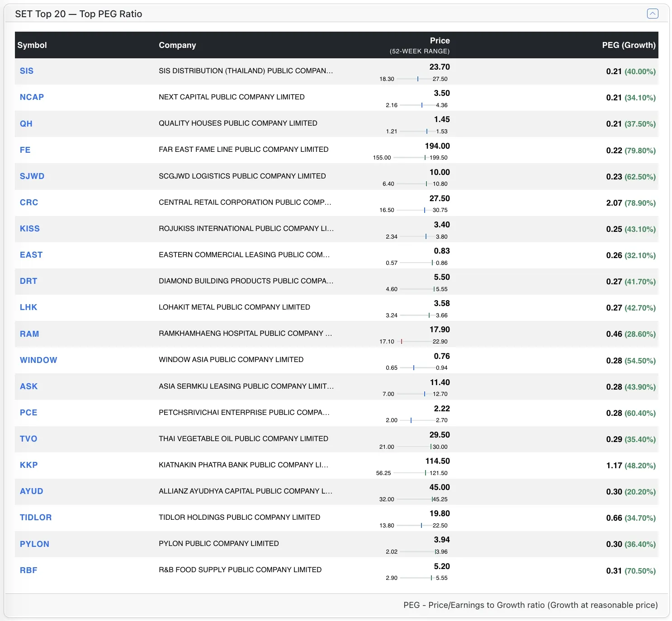
Task: Open the ASK stock symbol link
Action: click(29, 386)
